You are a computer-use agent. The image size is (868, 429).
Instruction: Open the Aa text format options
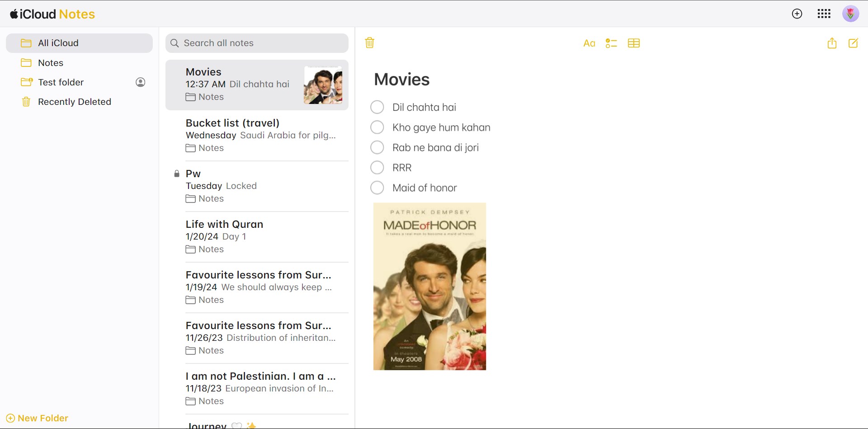point(589,43)
